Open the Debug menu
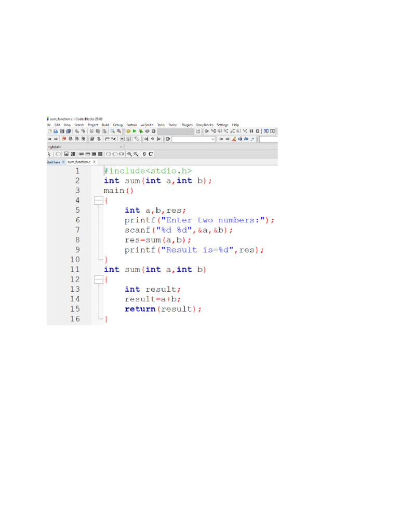This screenshot has width=399, height=532. tap(118, 125)
